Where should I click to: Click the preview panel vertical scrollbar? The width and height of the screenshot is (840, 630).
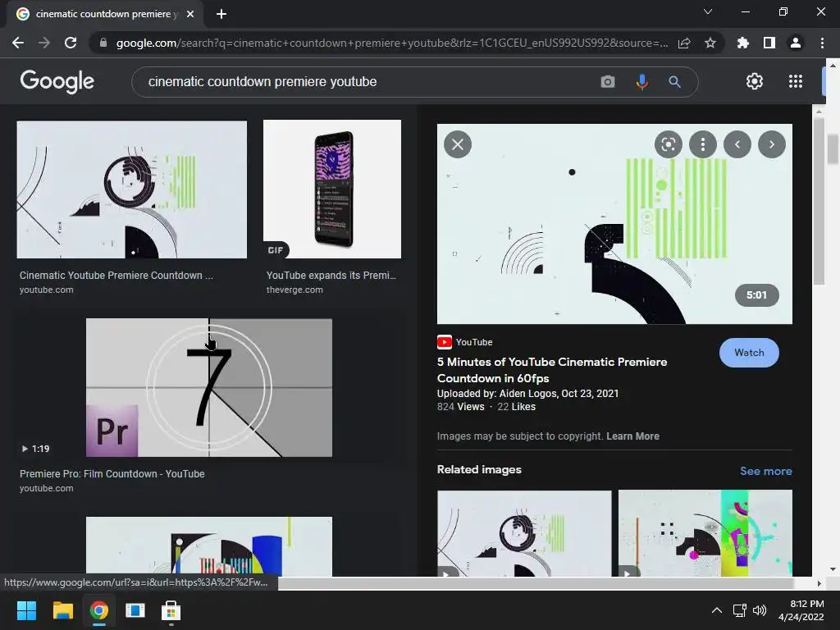coord(818,202)
